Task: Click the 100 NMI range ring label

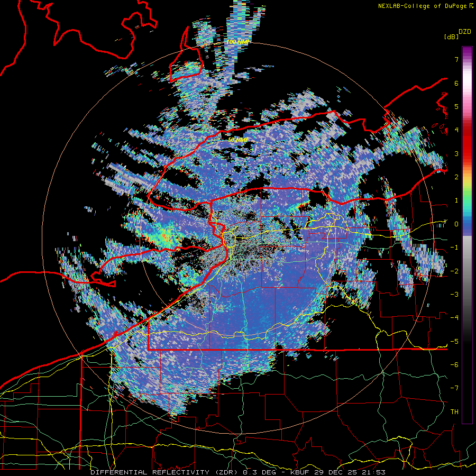Action: tap(237, 42)
